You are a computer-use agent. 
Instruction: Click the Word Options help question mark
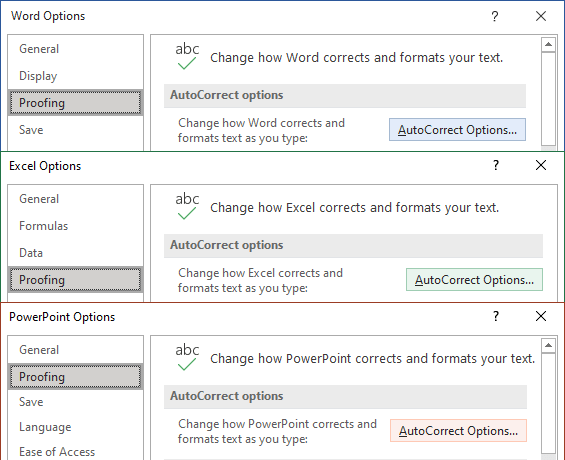495,16
